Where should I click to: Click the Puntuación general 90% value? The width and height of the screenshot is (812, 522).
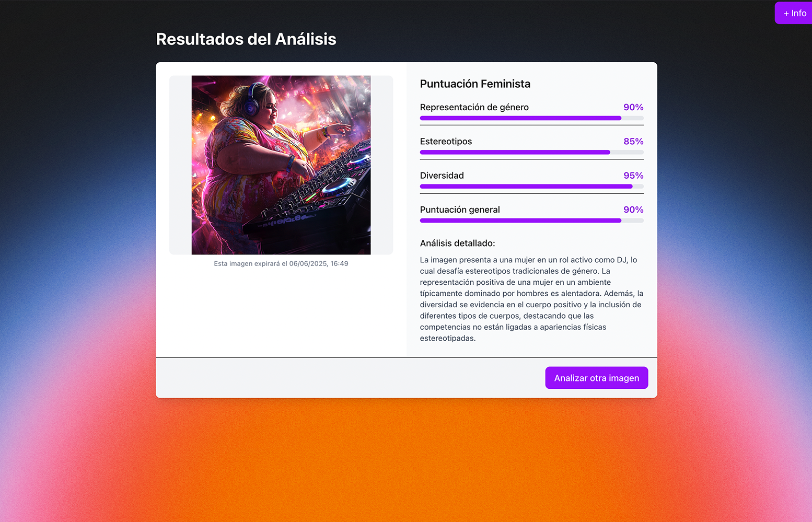point(633,210)
